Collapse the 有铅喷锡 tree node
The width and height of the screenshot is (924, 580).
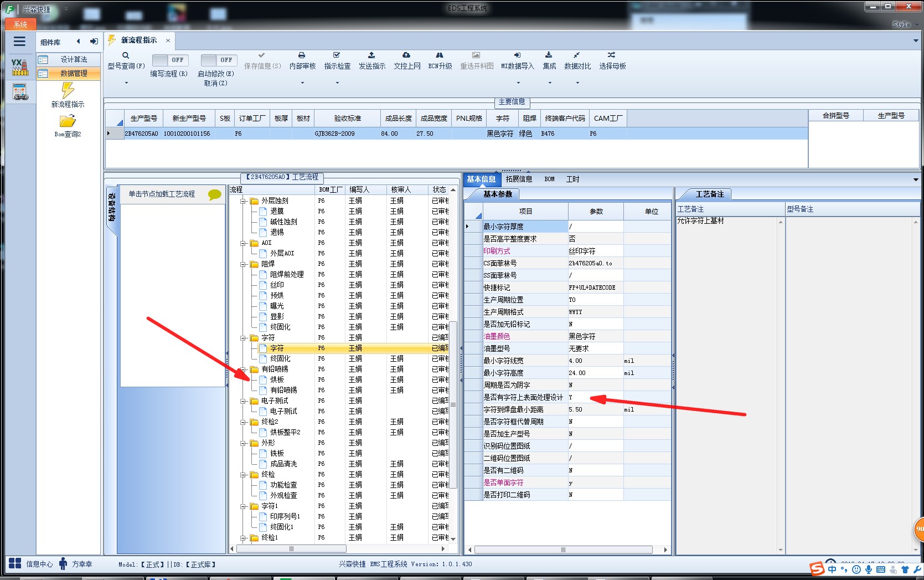tap(243, 369)
